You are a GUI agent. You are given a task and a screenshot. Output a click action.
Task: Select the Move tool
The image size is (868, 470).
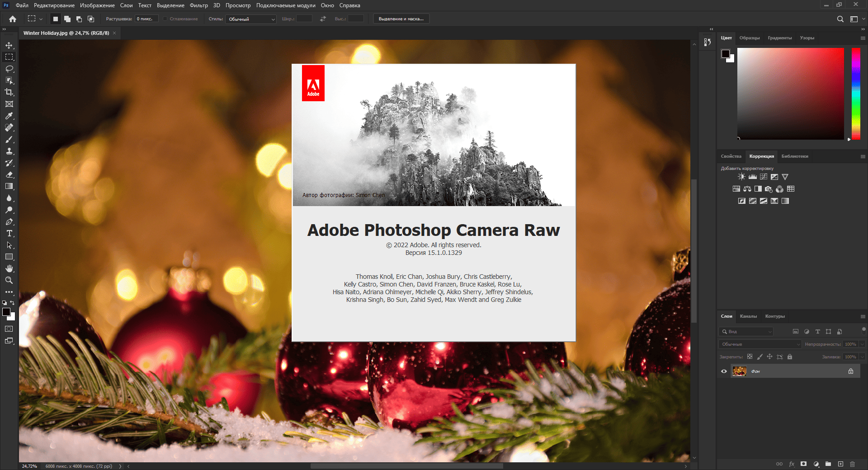point(9,45)
